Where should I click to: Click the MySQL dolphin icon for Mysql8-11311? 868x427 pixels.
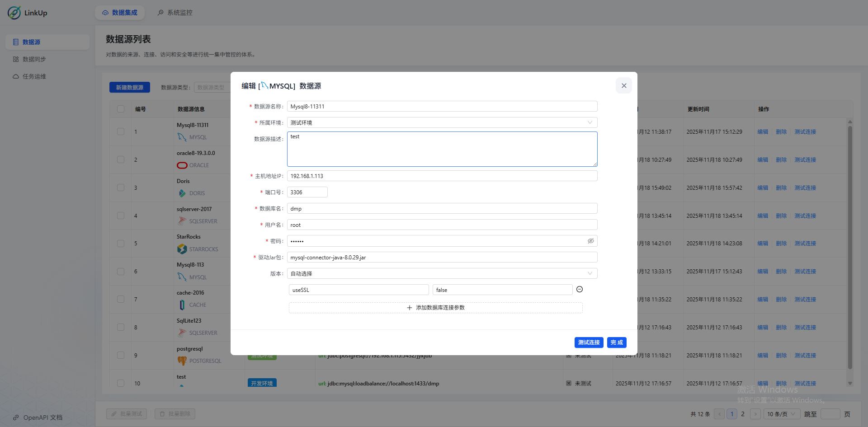point(182,137)
